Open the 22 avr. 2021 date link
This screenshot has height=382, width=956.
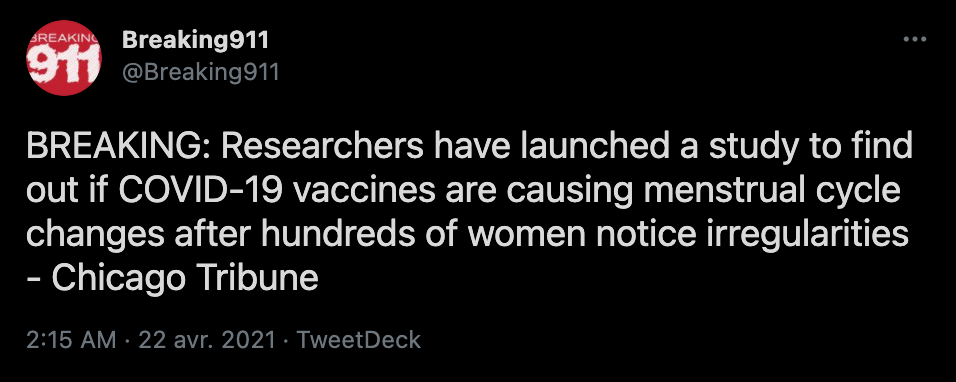[207, 340]
